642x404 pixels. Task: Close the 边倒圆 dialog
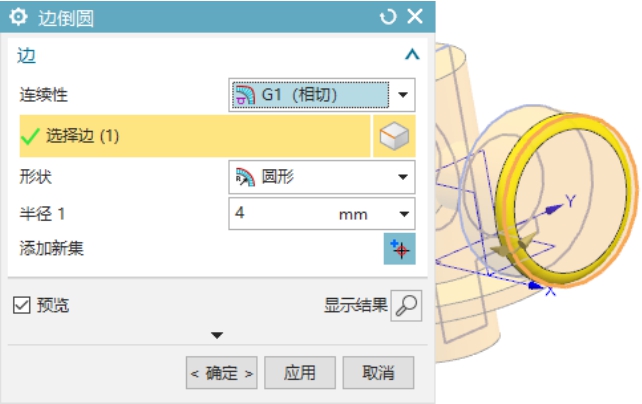(x=415, y=17)
